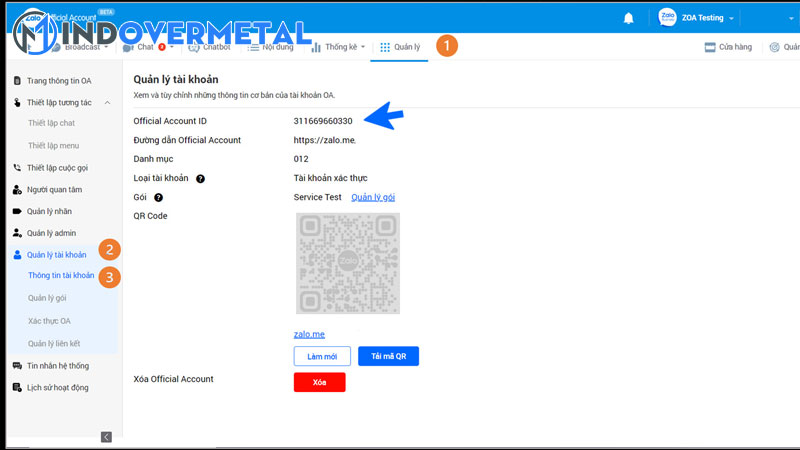This screenshot has width=800, height=450.
Task: Click the zalo.me link under the QR code
Action: tap(309, 334)
